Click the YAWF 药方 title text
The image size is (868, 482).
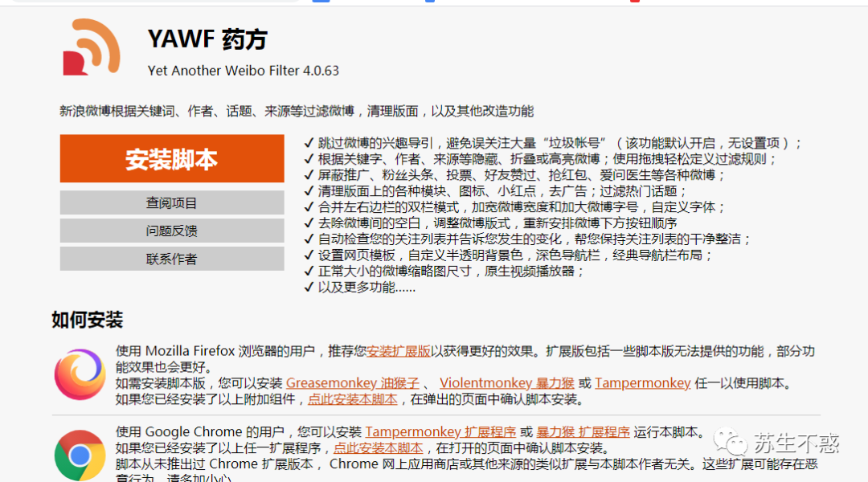pyautogui.click(x=207, y=39)
